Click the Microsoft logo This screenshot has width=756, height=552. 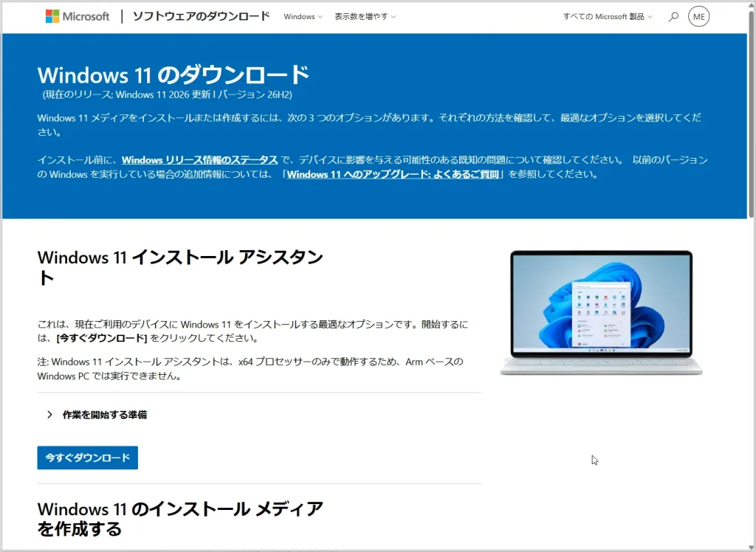77,16
